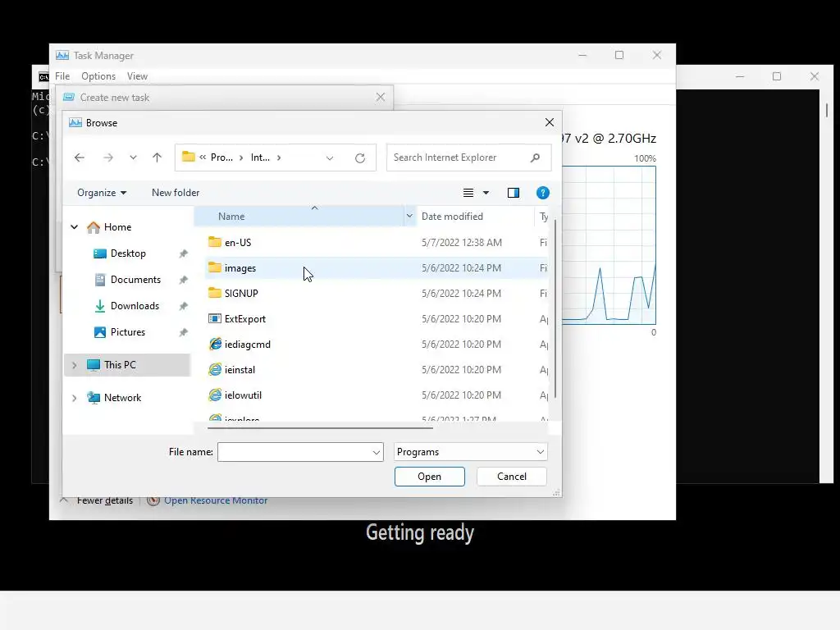The image size is (840, 630).
Task: Change view layout icon
Action: pos(468,193)
